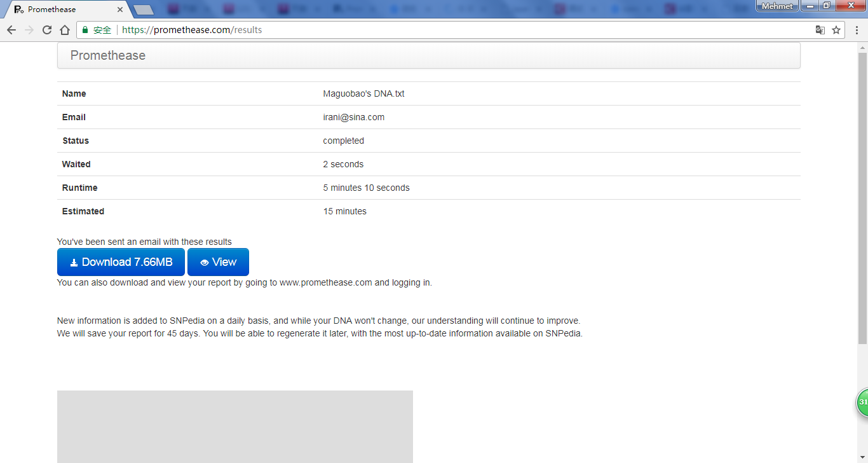Click the green floating badge at right edge
Screen dimensions: 868x463
click(x=862, y=403)
